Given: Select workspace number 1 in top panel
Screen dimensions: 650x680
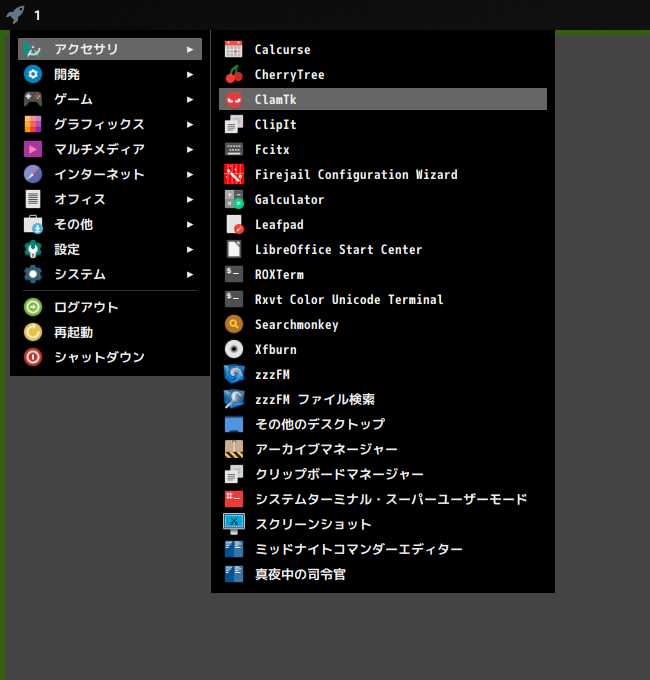Looking at the screenshot, I should pos(37,16).
